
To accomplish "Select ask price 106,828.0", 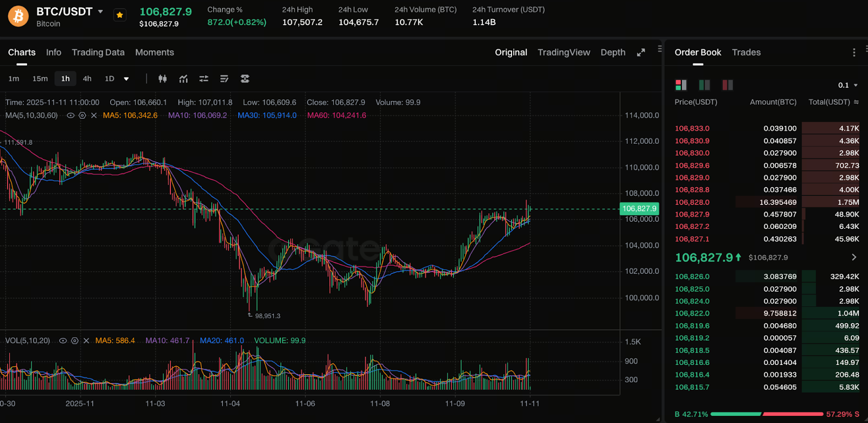I will [692, 202].
